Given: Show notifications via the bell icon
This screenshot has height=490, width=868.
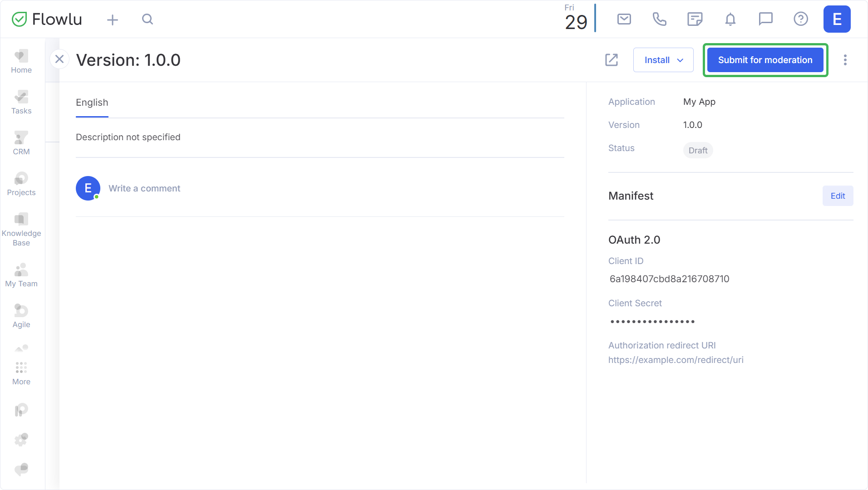Looking at the screenshot, I should click(730, 19).
